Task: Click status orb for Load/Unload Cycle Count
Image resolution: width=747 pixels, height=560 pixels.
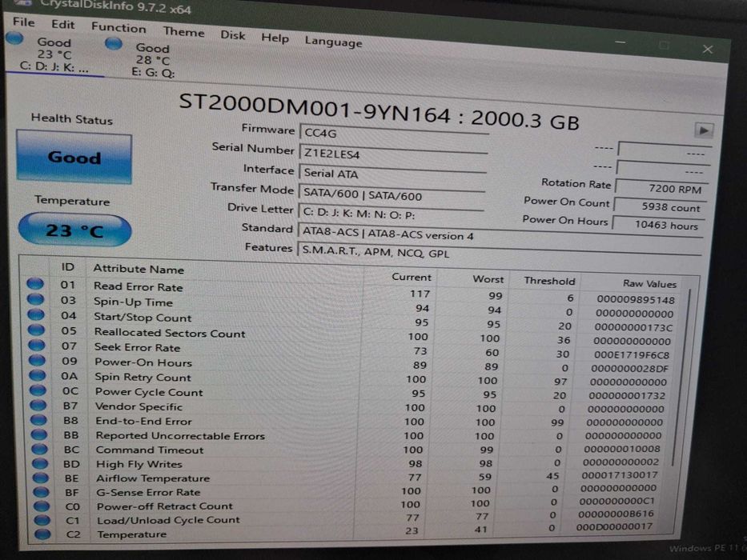Action: (42, 519)
